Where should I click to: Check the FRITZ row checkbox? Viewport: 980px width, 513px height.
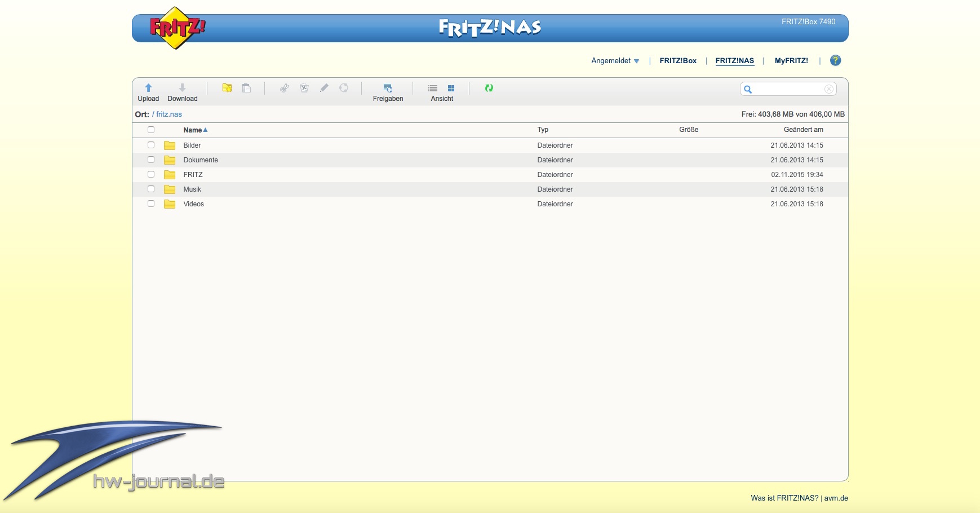click(151, 174)
